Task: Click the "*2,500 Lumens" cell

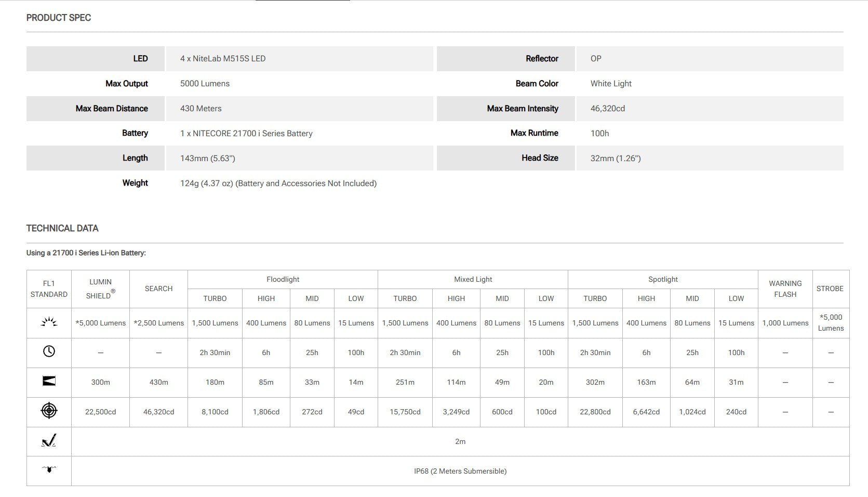Action: (158, 323)
